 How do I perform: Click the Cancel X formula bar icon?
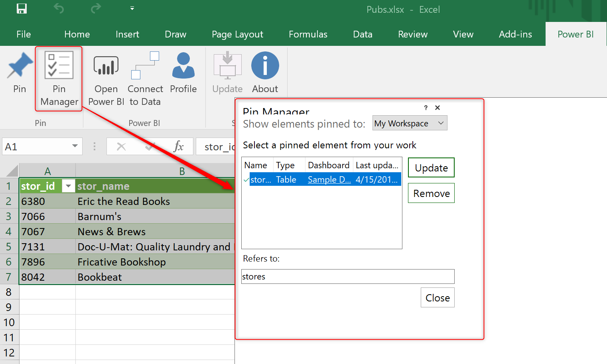[x=121, y=147]
